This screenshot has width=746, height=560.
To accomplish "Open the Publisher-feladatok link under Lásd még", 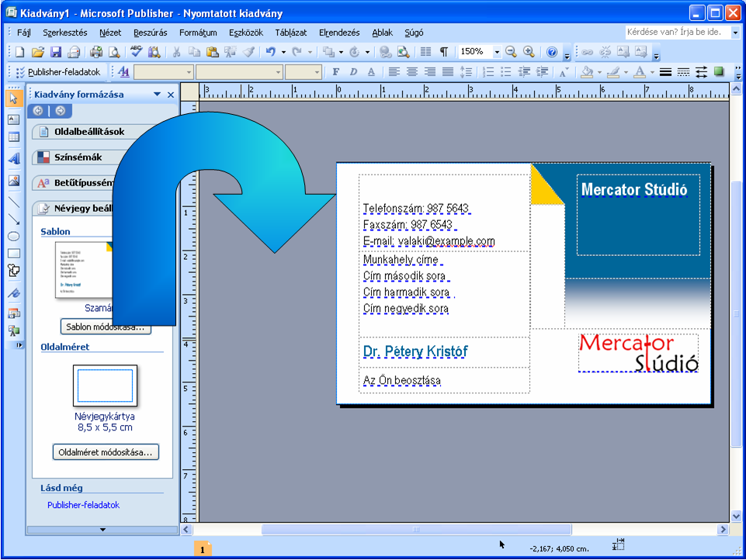I will 83,505.
